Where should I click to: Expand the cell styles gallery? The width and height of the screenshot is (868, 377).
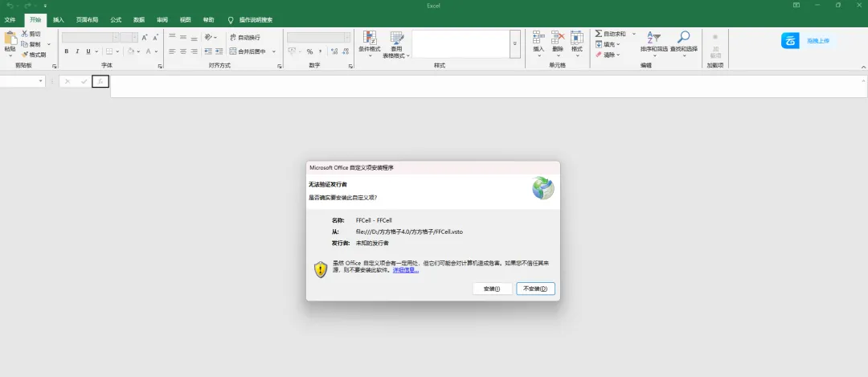pos(515,43)
